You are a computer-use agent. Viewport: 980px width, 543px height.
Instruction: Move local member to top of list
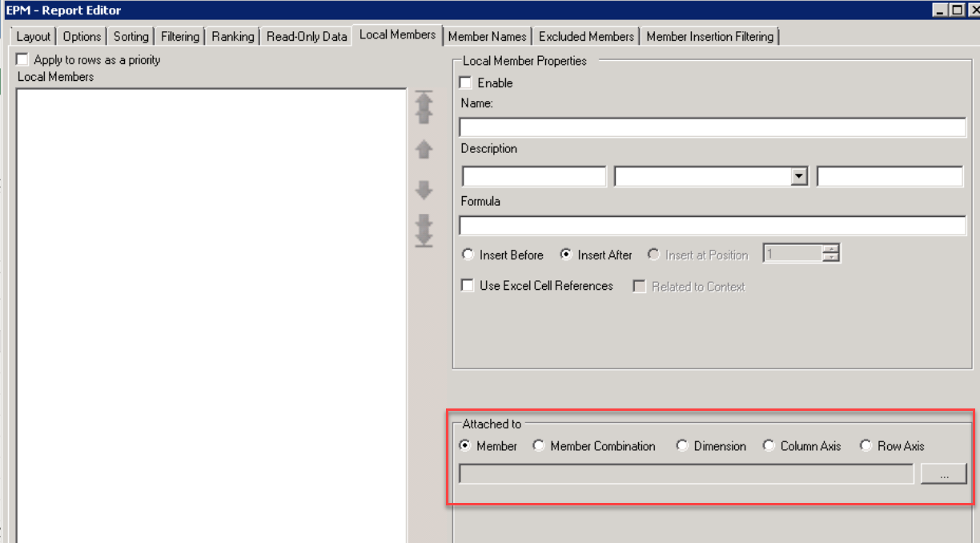pos(424,107)
